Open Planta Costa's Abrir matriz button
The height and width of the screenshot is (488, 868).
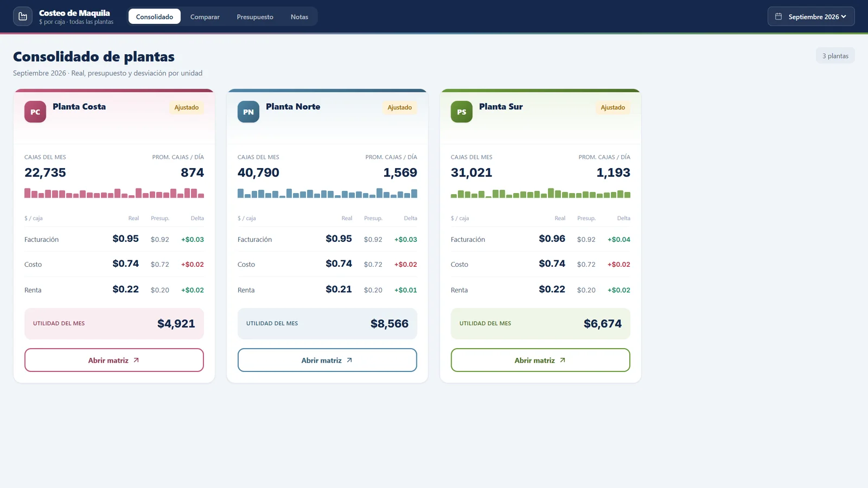click(114, 360)
